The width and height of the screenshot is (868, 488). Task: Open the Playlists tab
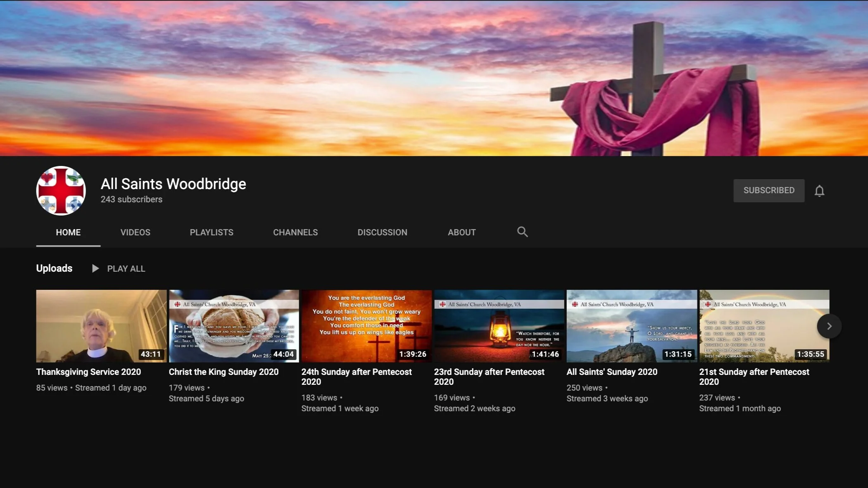coord(212,232)
